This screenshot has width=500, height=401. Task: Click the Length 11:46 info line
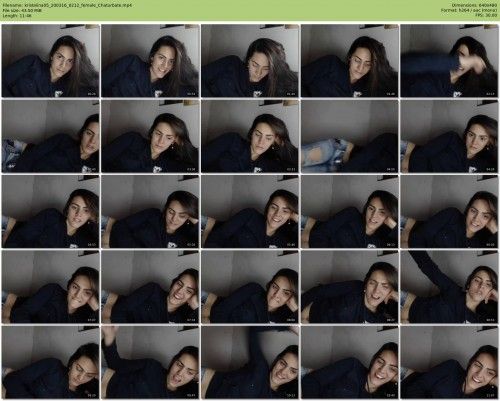pyautogui.click(x=17, y=15)
